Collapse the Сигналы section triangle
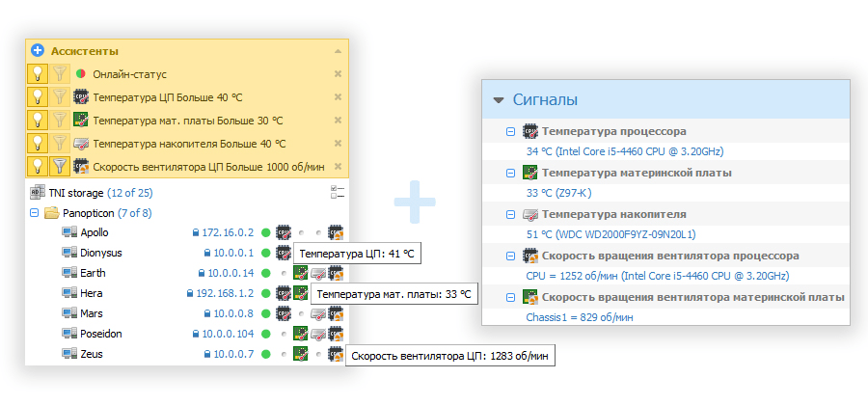This screenshot has width=868, height=405. (499, 99)
